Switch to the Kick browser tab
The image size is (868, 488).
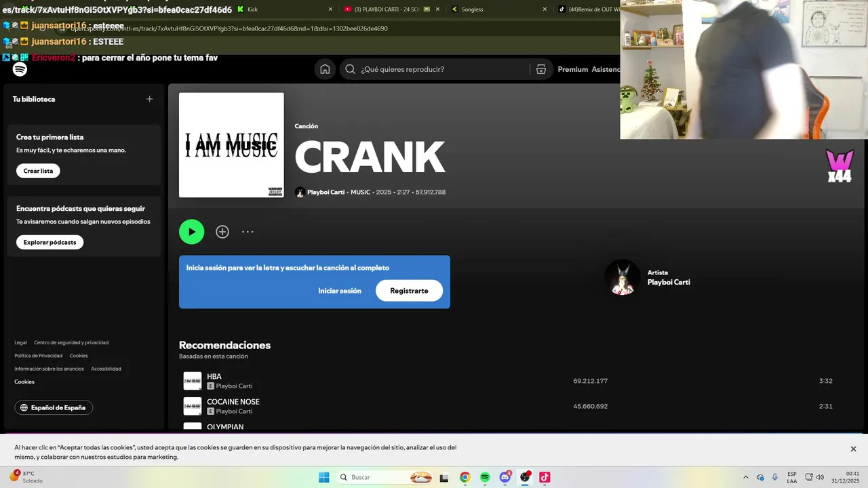coord(285,9)
